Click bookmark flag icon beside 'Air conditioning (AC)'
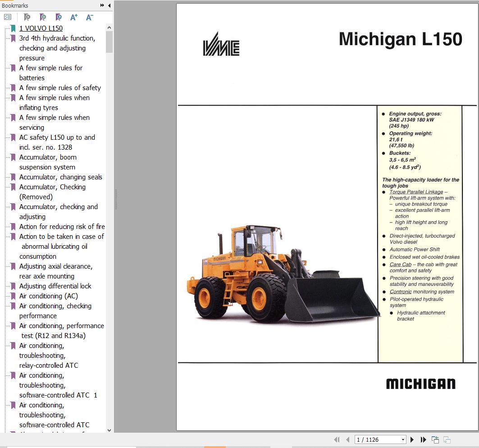The height and width of the screenshot is (448, 479). [13, 296]
